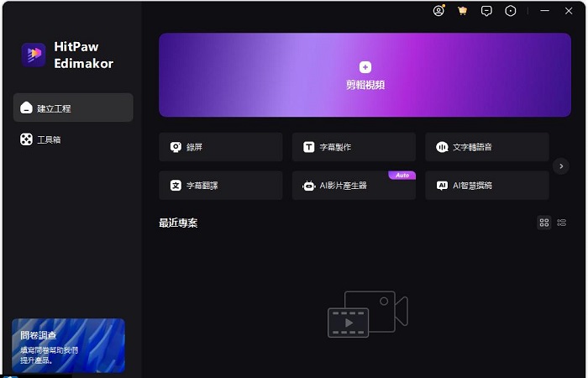Open the hexagon settings icon
This screenshot has width=588, height=378.
pyautogui.click(x=511, y=11)
